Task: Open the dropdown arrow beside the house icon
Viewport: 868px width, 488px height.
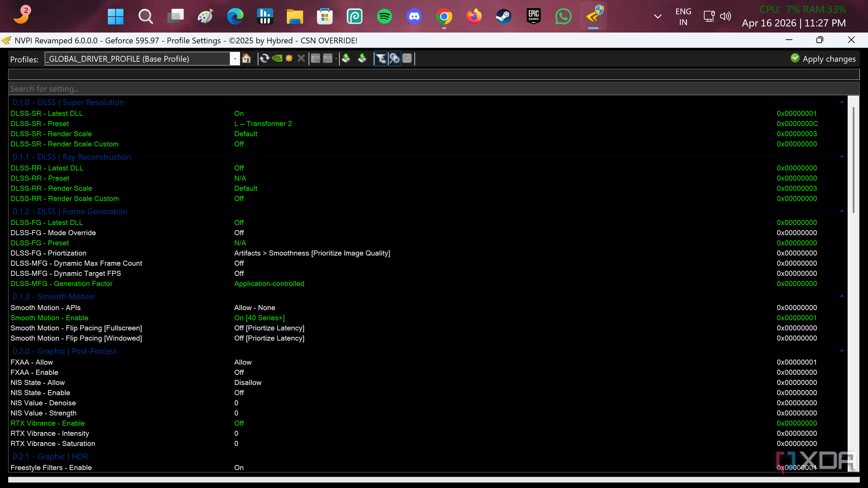Action: [x=255, y=58]
